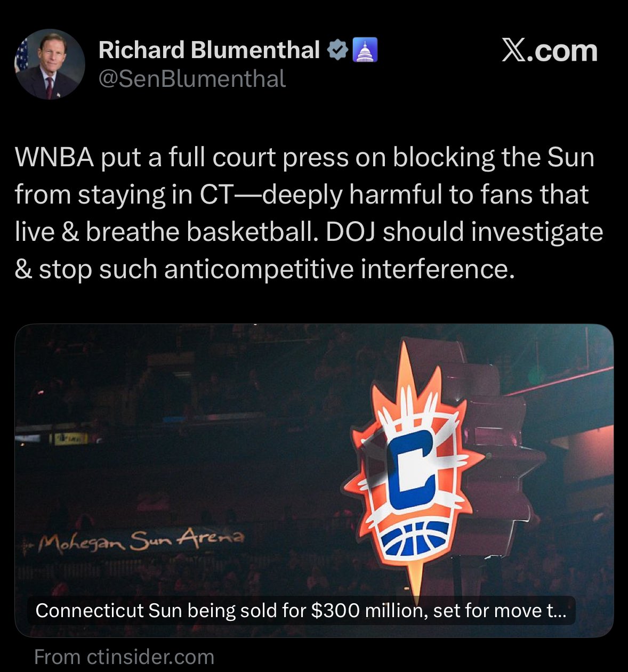The image size is (628, 672).
Task: Open Richard Blumenthal's profile picture
Action: pyautogui.click(x=50, y=64)
